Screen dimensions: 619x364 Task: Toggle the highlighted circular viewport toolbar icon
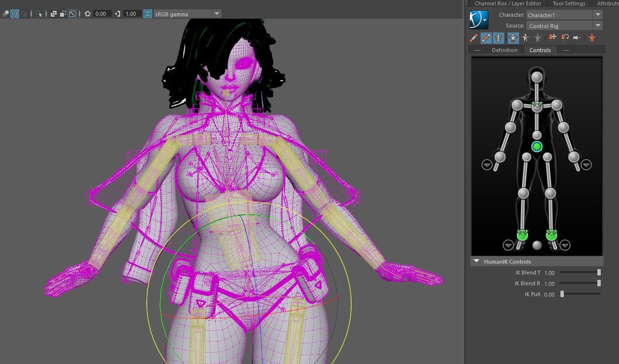pyautogui.click(x=15, y=14)
